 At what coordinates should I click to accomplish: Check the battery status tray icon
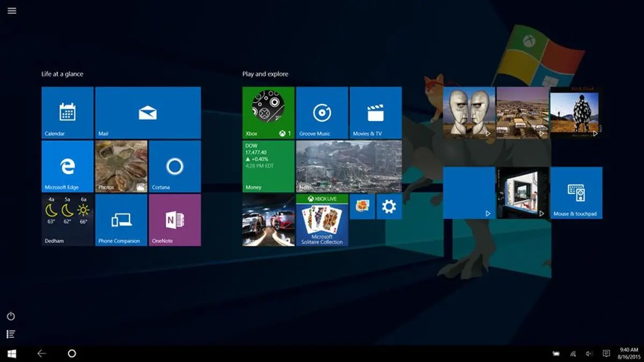(x=557, y=353)
